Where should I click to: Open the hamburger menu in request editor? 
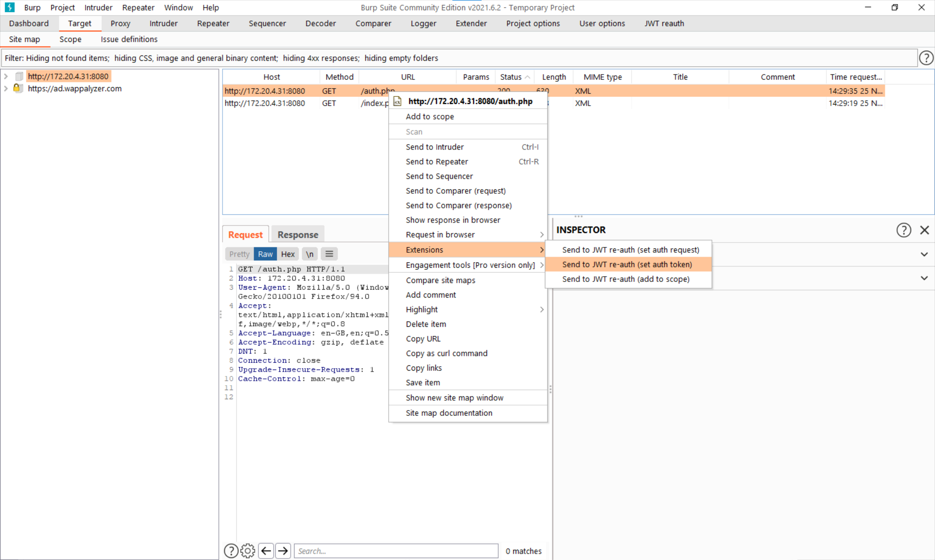[329, 254]
